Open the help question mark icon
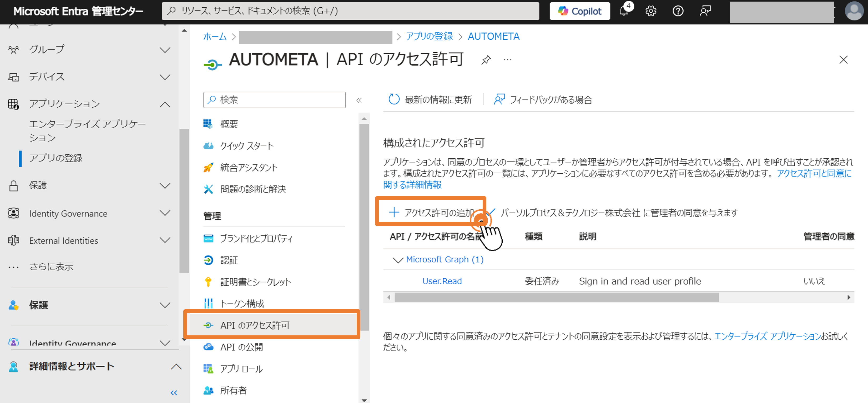Image resolution: width=868 pixels, height=403 pixels. 678,11
